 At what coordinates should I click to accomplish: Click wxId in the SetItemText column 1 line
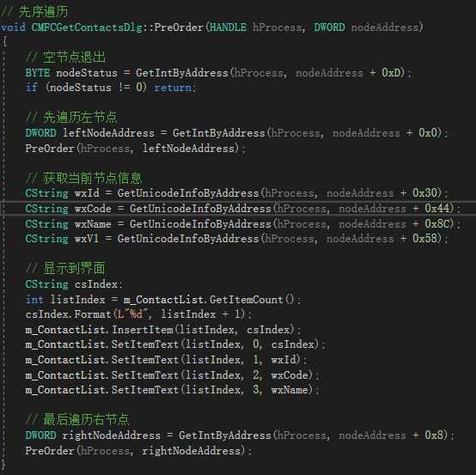pos(283,360)
